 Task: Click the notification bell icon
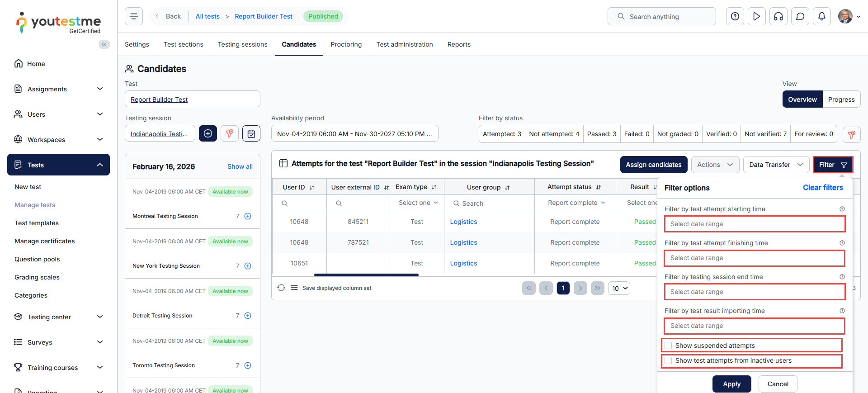(x=821, y=17)
